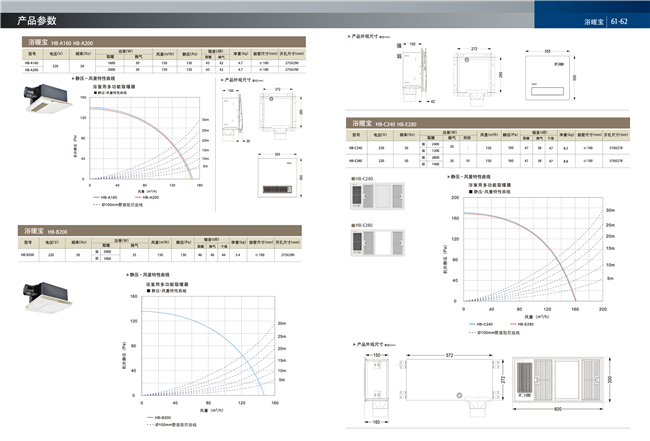This screenshot has height=441, width=650.
Task: Click the 产品参数 page title
Action: tap(37, 20)
